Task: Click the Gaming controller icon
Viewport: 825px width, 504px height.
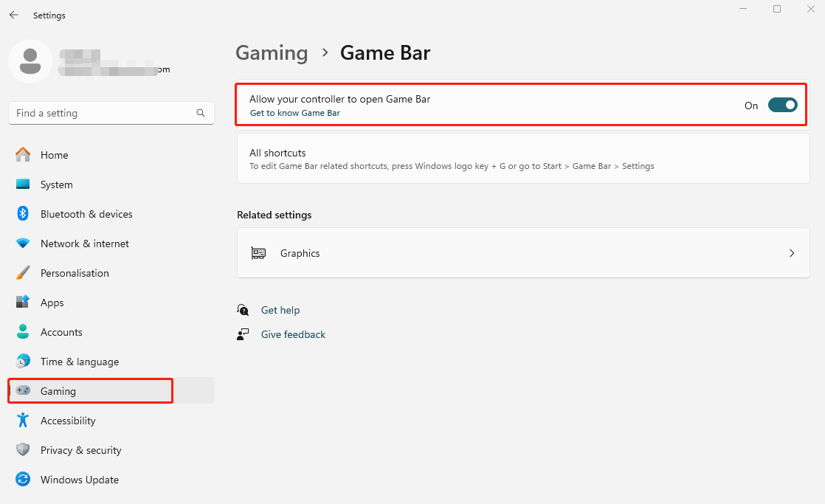Action: 23,390
